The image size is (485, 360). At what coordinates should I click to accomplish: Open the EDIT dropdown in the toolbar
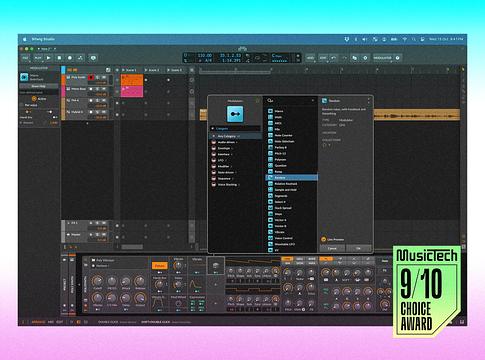[x=323, y=58]
